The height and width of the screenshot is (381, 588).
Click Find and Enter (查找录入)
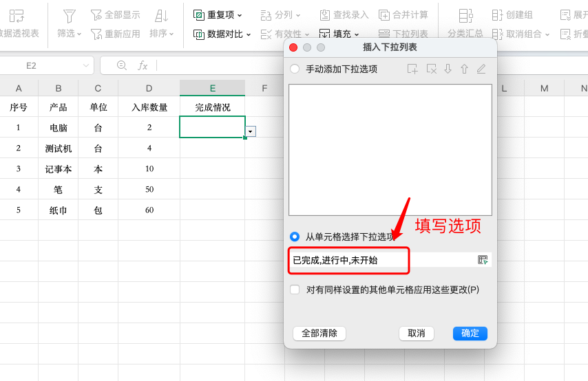[344, 15]
